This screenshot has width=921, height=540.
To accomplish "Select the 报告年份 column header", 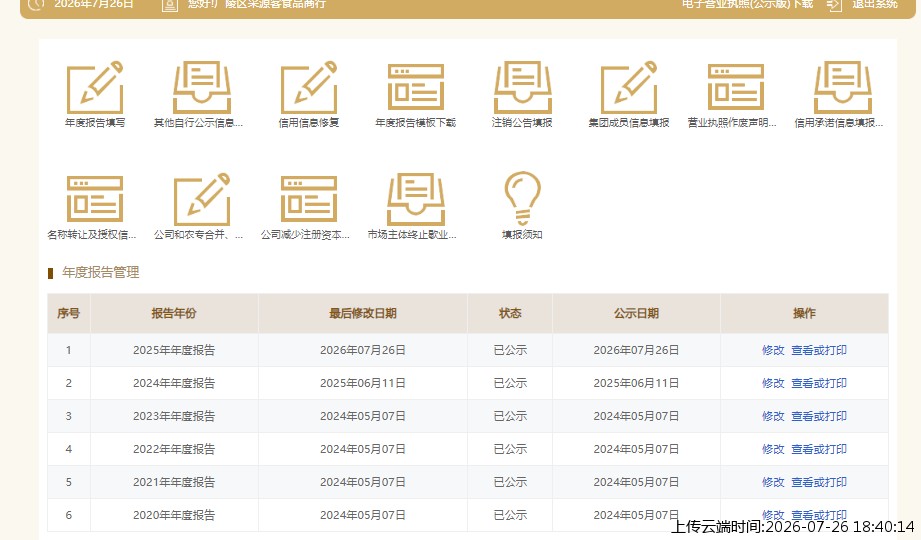I will point(174,313).
